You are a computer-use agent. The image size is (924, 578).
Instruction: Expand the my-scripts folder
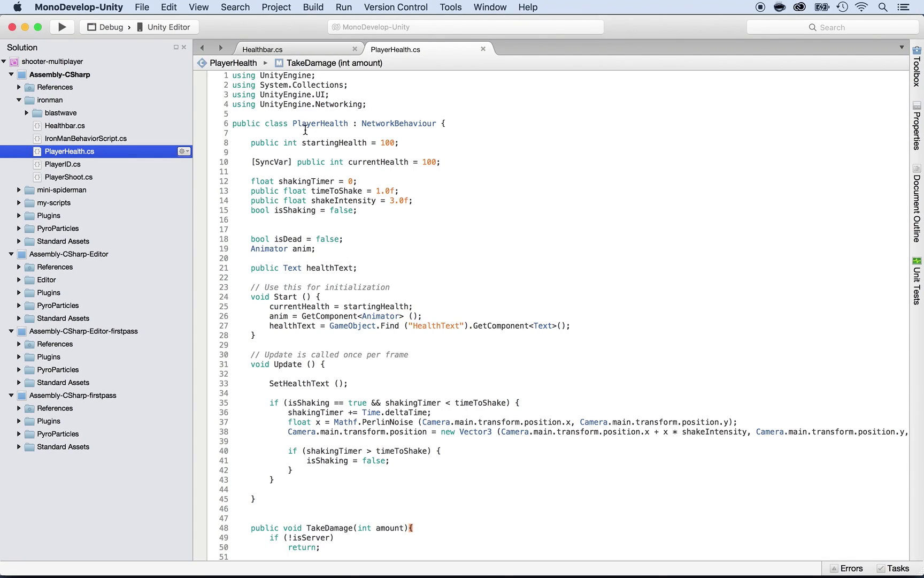pyautogui.click(x=19, y=203)
